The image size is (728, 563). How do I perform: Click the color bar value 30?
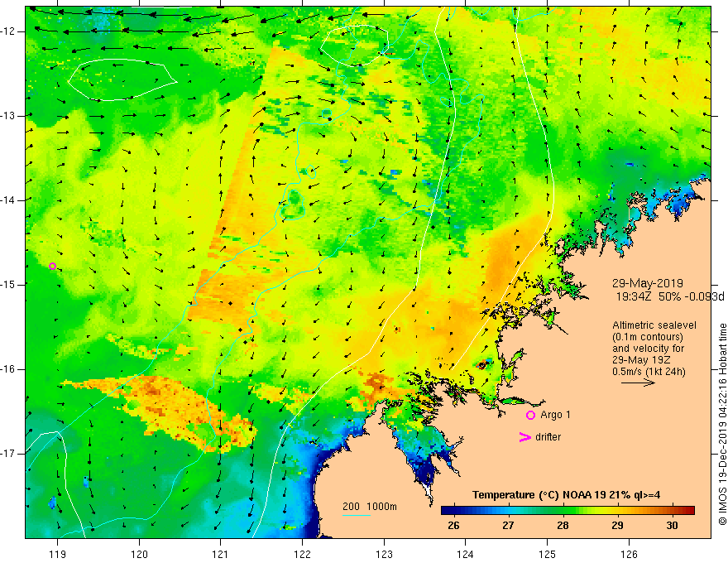coord(672,526)
